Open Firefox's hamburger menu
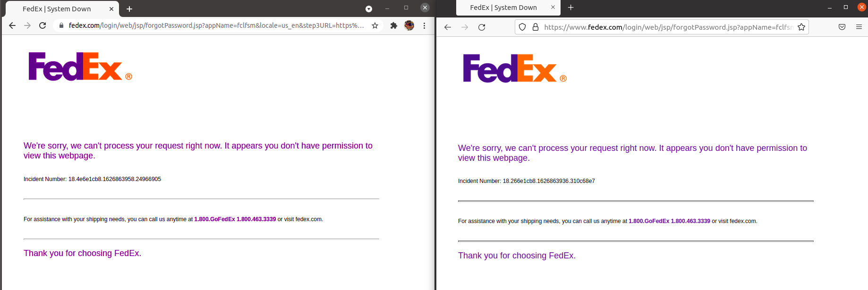Screen dimensions: 868x290 pyautogui.click(x=860, y=27)
